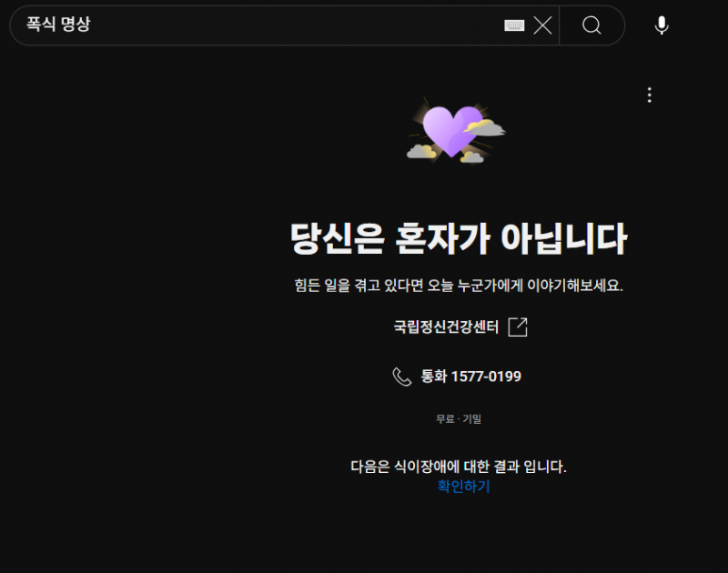728x573 pixels.
Task: Click the external link icon beside 국립정신건강센터
Action: coord(518,327)
